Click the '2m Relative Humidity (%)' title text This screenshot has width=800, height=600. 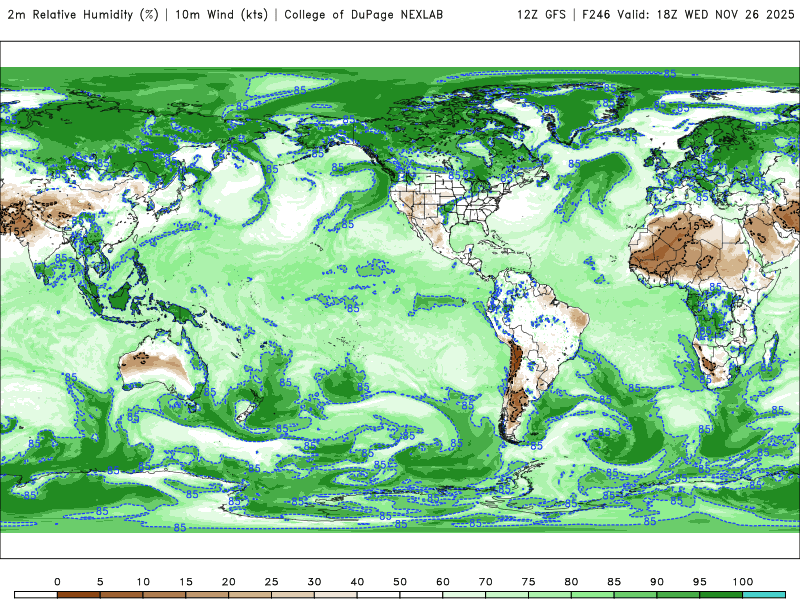(x=83, y=14)
